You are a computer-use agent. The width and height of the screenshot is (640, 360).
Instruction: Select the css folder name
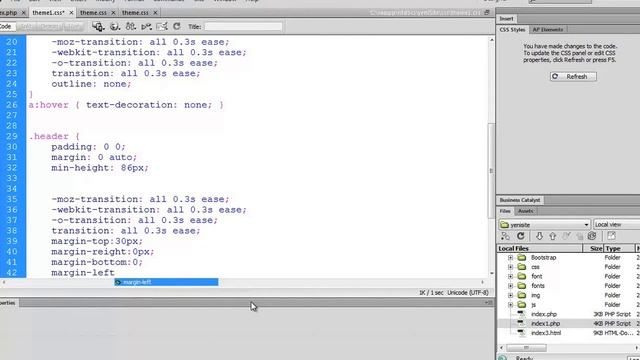pyautogui.click(x=535, y=267)
